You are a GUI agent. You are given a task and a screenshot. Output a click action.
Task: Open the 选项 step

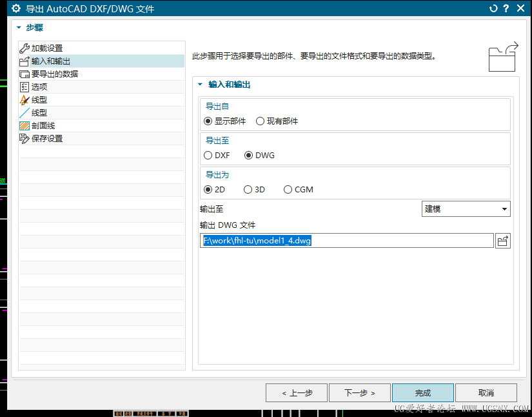pyautogui.click(x=102, y=87)
